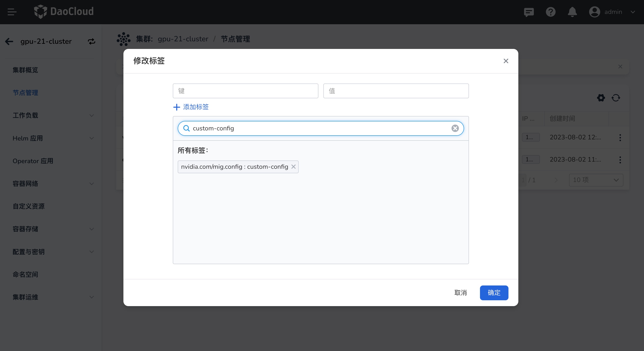Click the cluster dots icon in breadcrumb

123,39
